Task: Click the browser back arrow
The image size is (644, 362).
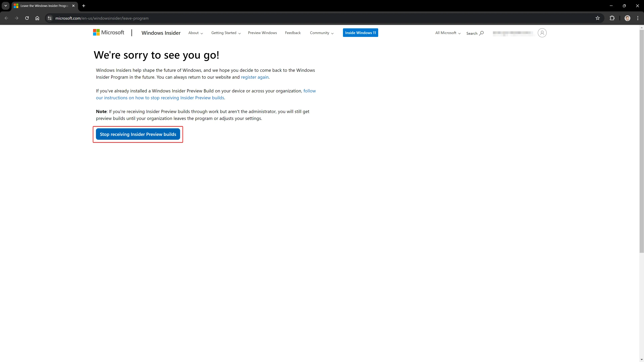Action: (x=7, y=18)
